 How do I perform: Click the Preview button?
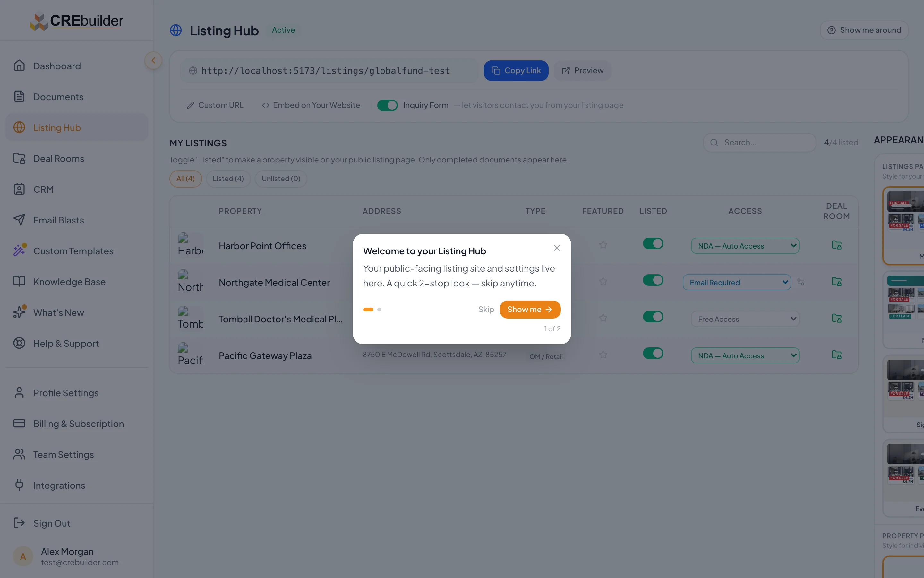582,71
